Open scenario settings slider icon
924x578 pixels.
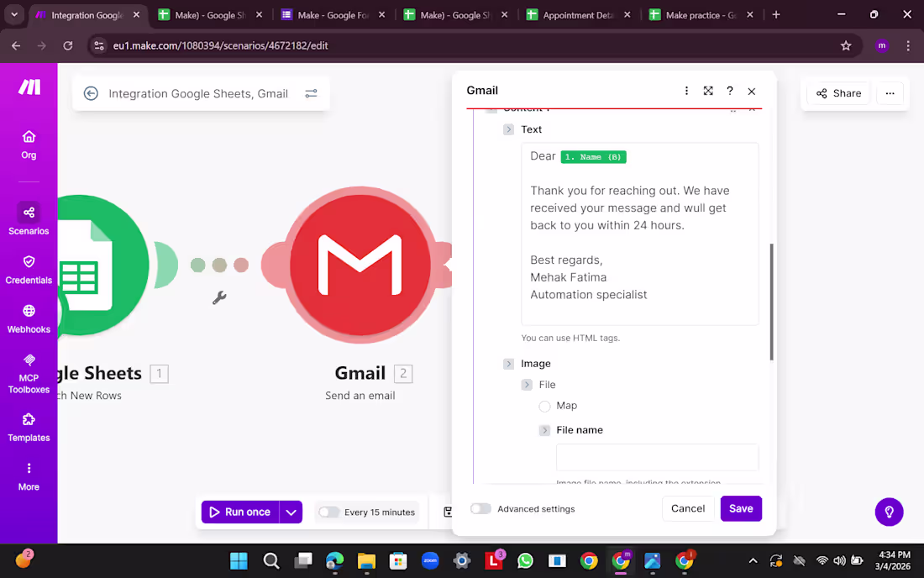(311, 93)
